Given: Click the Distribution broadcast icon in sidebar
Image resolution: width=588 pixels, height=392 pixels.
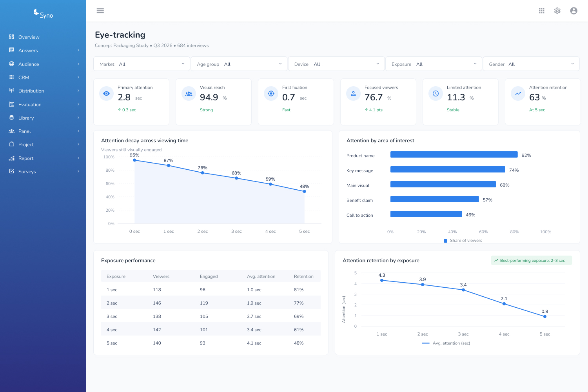Looking at the screenshot, I should click(11, 91).
